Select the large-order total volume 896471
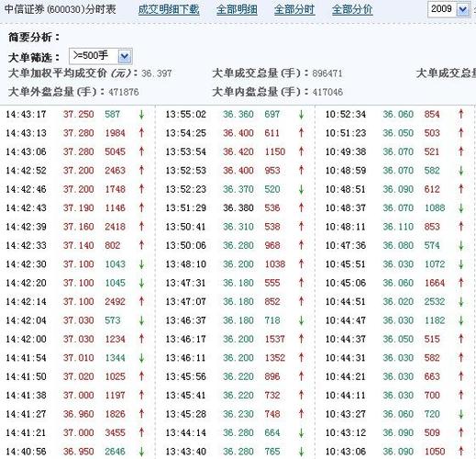Viewport: 476px width, 459px height. point(327,73)
